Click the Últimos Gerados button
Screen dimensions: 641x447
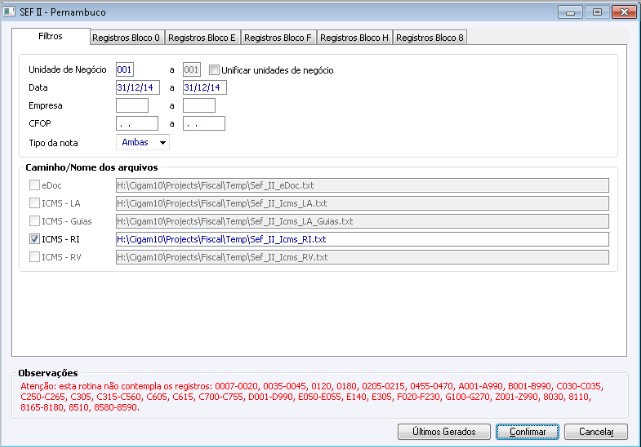(444, 431)
